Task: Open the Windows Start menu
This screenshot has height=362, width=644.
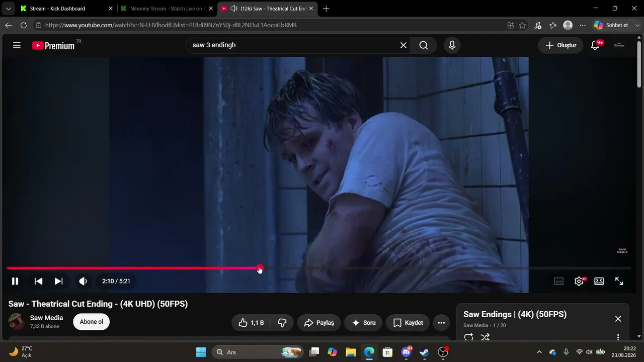Action: coord(201,352)
